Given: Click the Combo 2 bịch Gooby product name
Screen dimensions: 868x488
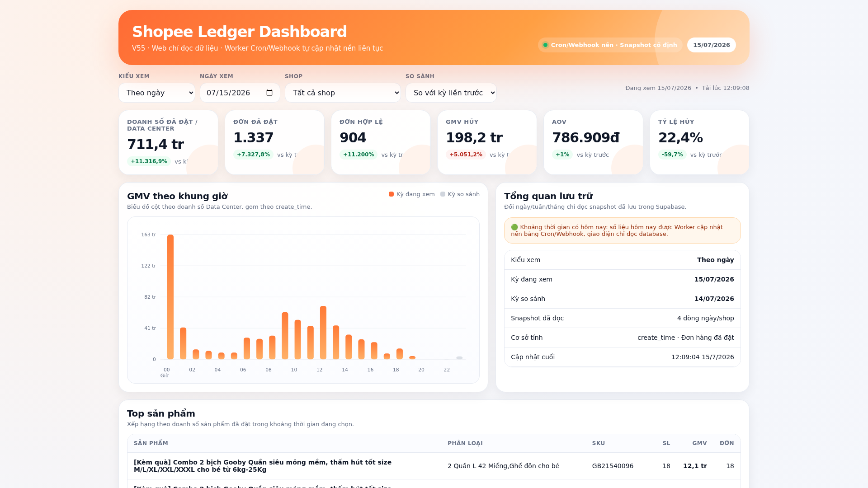Looking at the screenshot, I should [x=263, y=466].
